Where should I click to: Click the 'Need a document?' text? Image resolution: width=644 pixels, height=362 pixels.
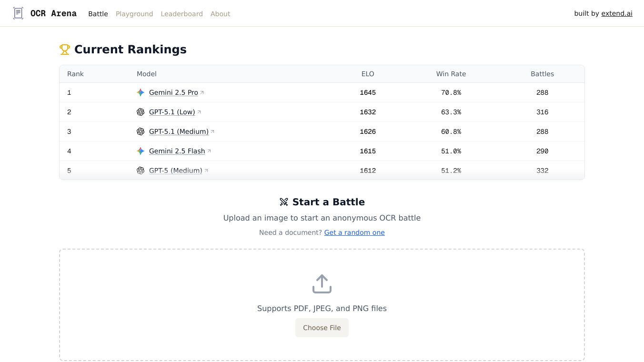(x=291, y=232)
